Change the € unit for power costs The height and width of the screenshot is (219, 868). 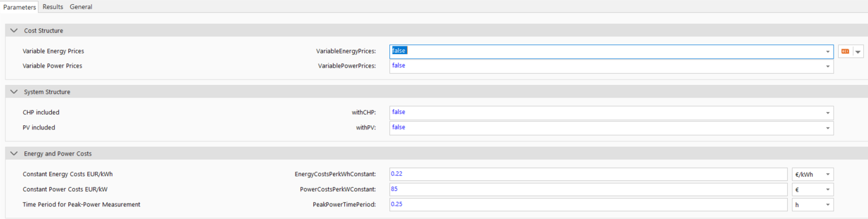coord(813,189)
